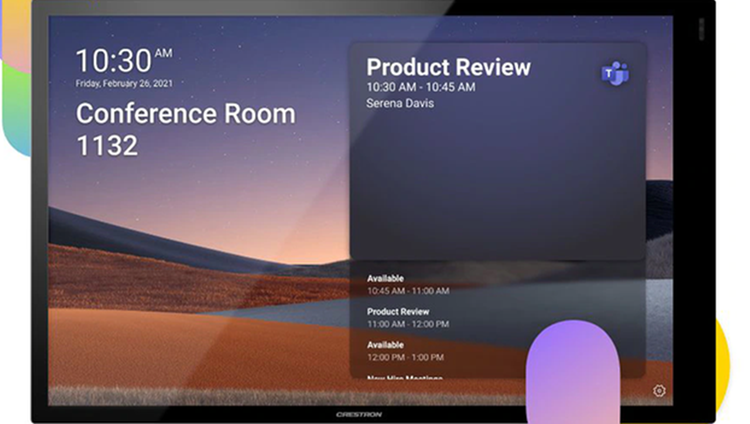Open the Product Review 11:00 AM - 12:00 PM entry

(x=408, y=318)
